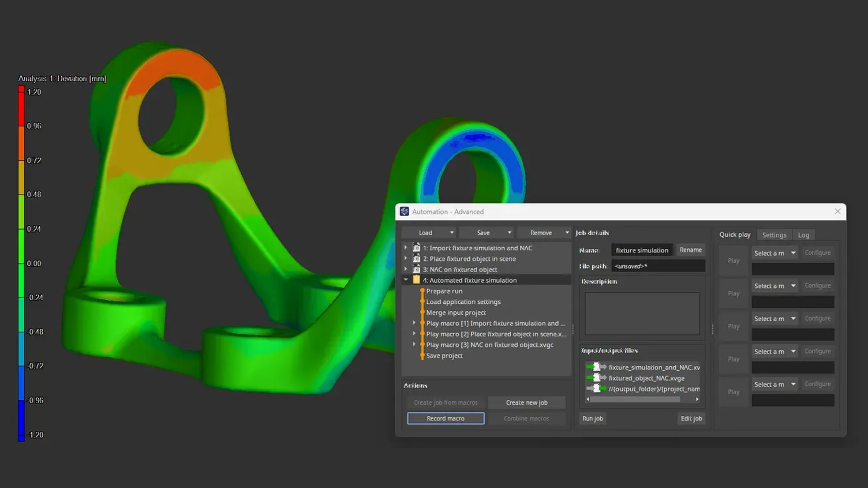Switch to the Log tab

(x=804, y=235)
